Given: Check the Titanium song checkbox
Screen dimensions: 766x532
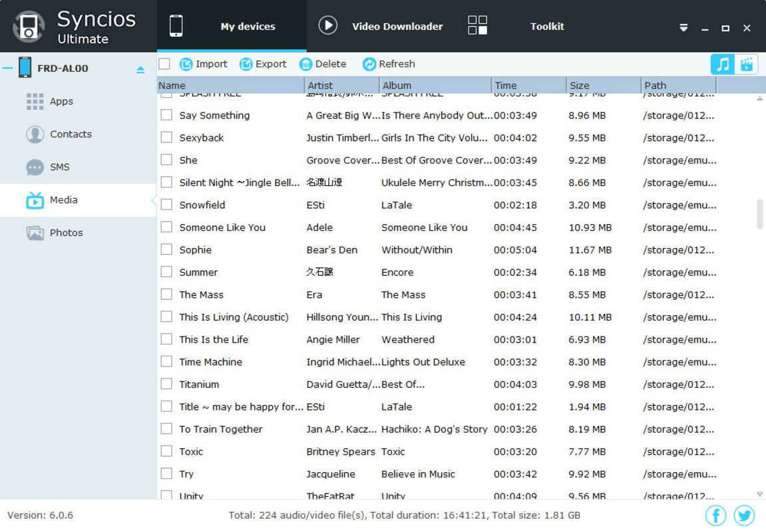Looking at the screenshot, I should (166, 384).
